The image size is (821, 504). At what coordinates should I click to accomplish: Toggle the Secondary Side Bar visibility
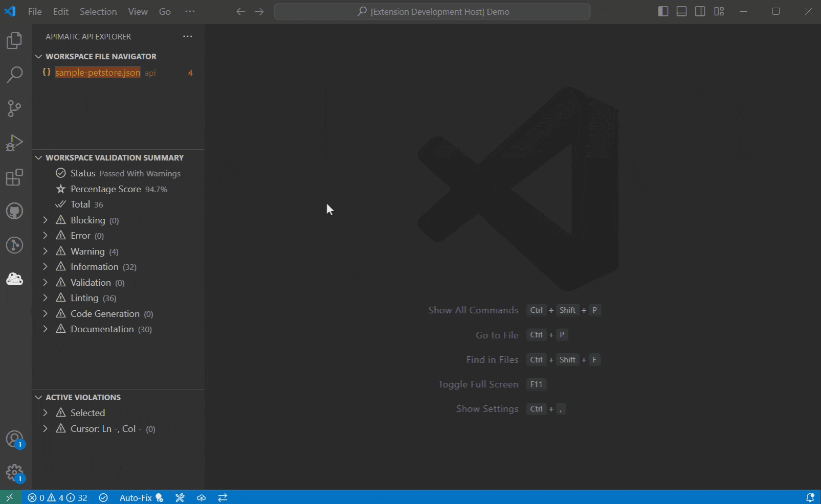[700, 11]
